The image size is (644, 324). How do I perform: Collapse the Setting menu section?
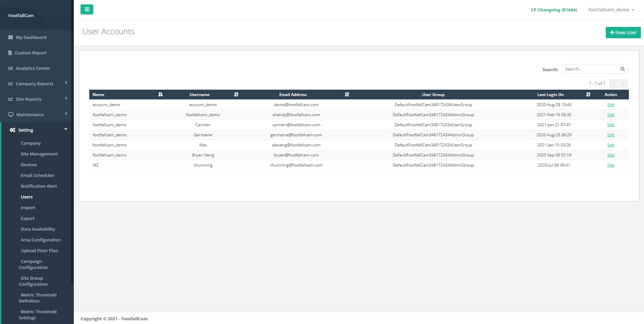point(66,129)
